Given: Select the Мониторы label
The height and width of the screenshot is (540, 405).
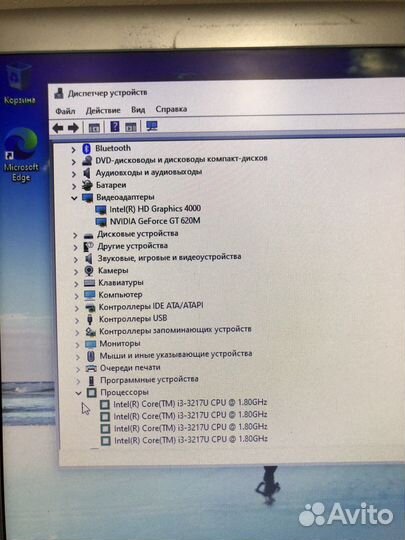Looking at the screenshot, I should click(120, 344).
